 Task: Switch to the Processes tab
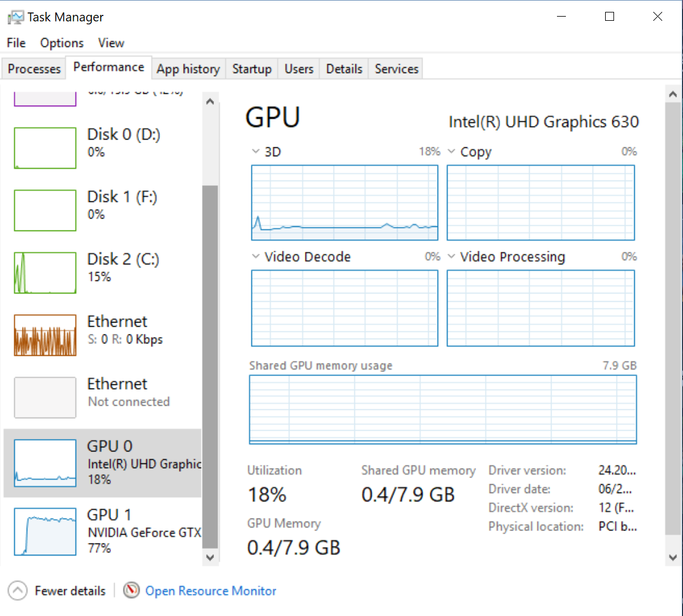[x=34, y=69]
